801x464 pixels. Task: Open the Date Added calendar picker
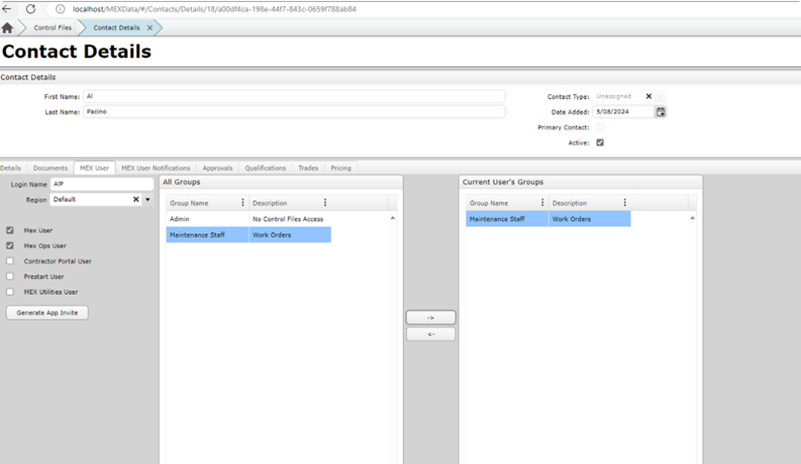pos(661,112)
